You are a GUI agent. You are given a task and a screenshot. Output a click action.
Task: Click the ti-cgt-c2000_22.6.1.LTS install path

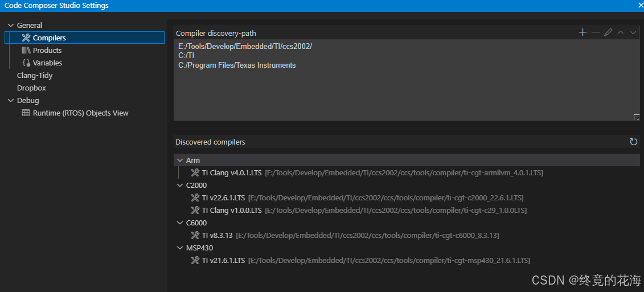click(385, 198)
